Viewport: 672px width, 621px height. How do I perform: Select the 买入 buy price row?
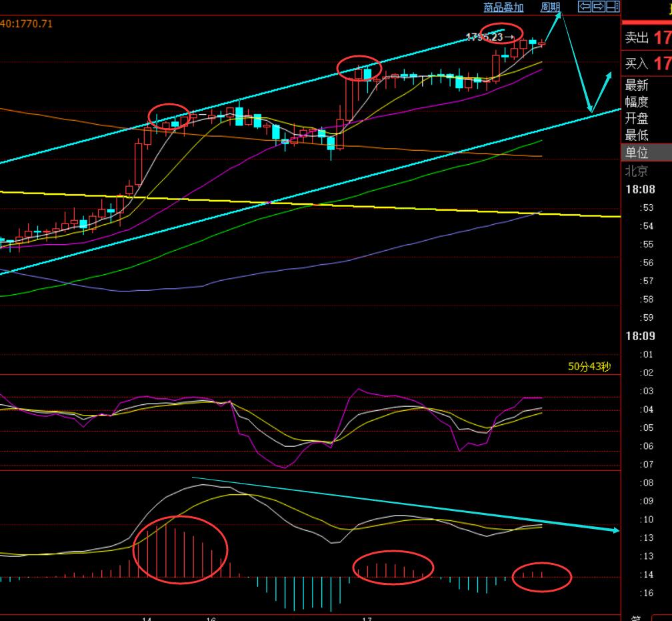click(647, 63)
